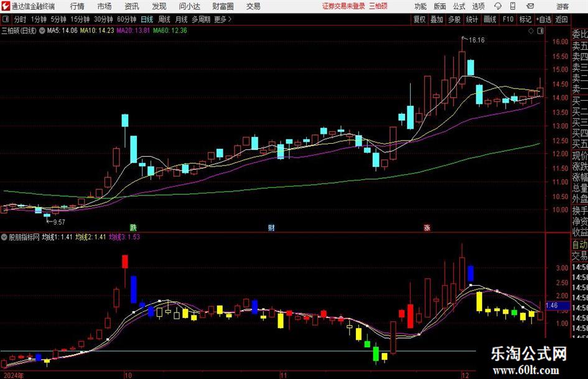Switch to 5分钟 period

point(58,19)
